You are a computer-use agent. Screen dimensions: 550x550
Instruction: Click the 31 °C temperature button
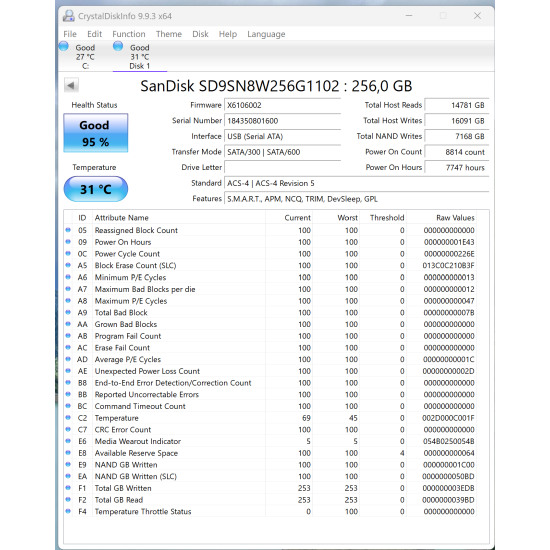pos(95,189)
